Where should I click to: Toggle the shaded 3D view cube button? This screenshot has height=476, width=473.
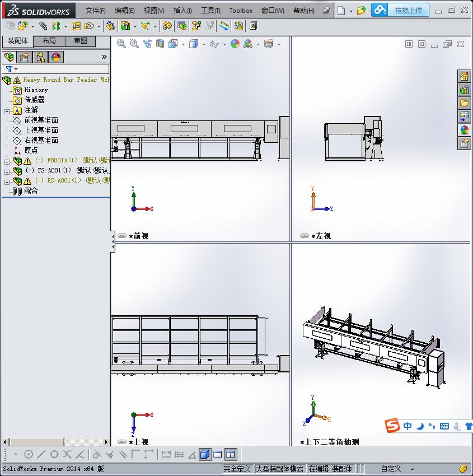coord(205,455)
